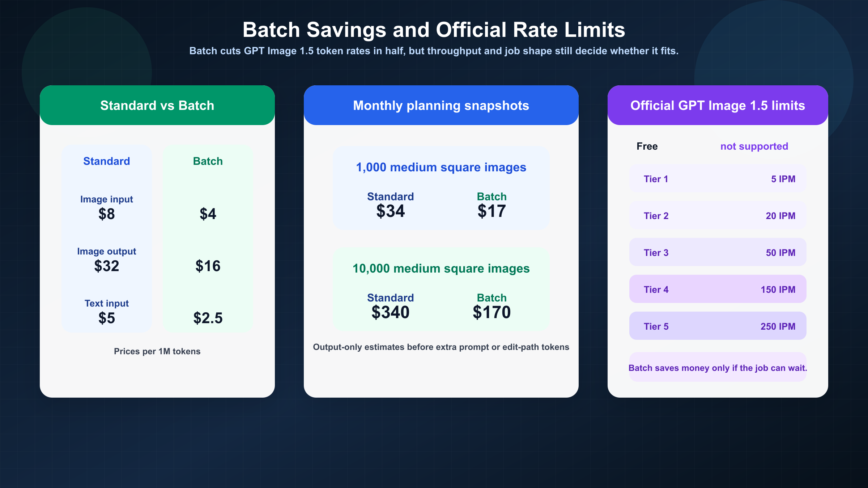Screen dimensions: 868x488
Task: Click the purple 'not supported' text
Action: click(754, 146)
